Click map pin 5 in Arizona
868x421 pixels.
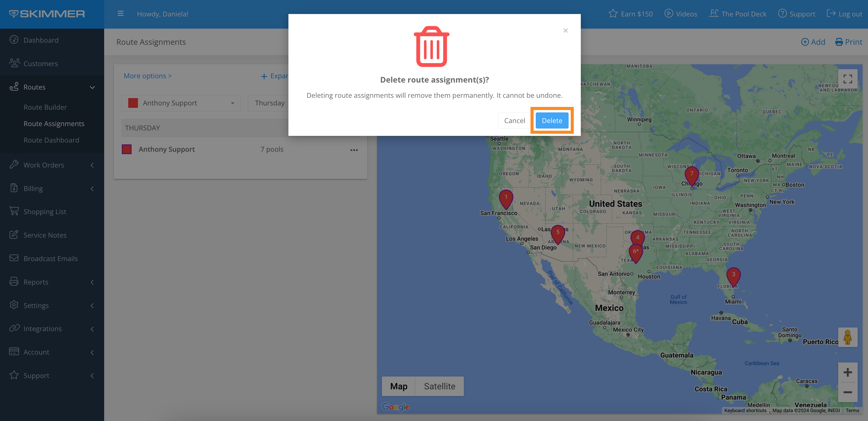click(558, 234)
